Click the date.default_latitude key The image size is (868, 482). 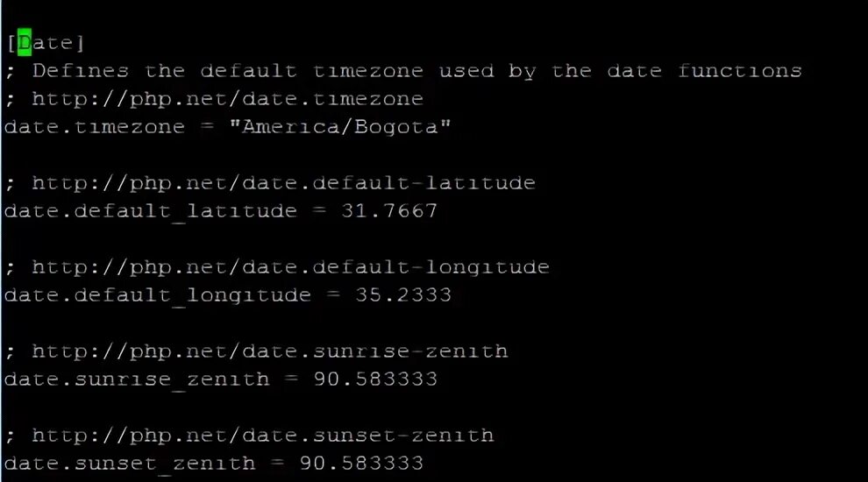point(151,211)
